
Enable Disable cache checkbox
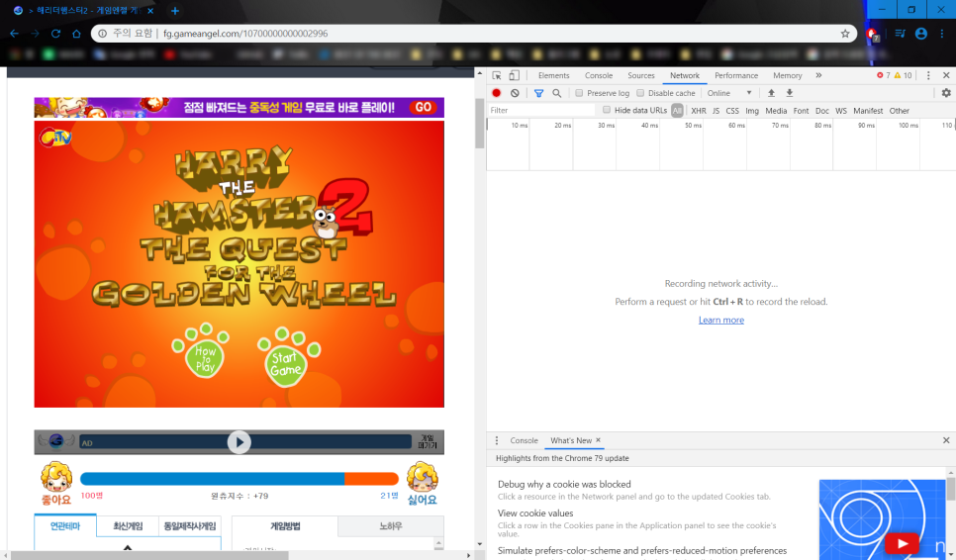pyautogui.click(x=640, y=93)
